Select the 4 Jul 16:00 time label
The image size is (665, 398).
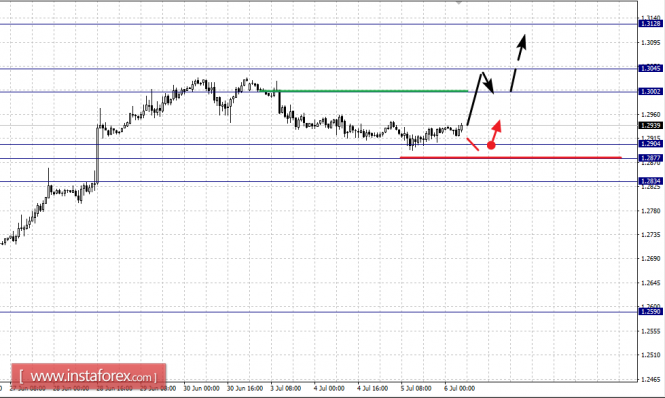372,389
